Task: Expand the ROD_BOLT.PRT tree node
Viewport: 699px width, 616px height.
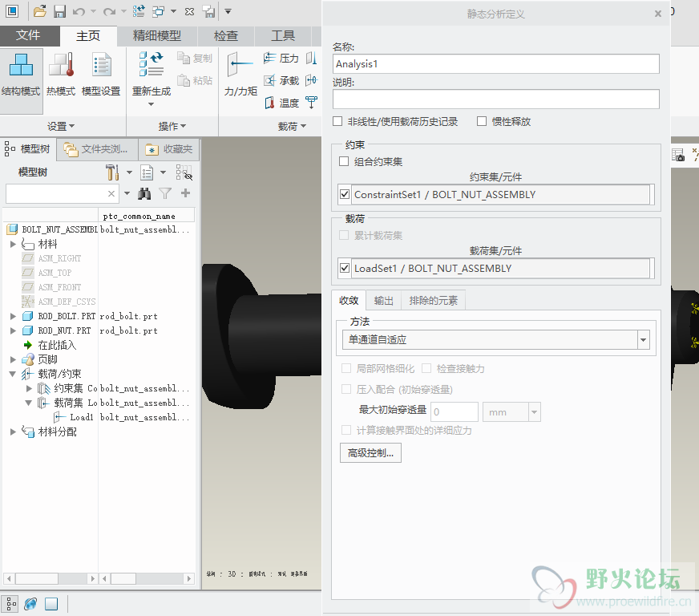Action: (x=13, y=316)
